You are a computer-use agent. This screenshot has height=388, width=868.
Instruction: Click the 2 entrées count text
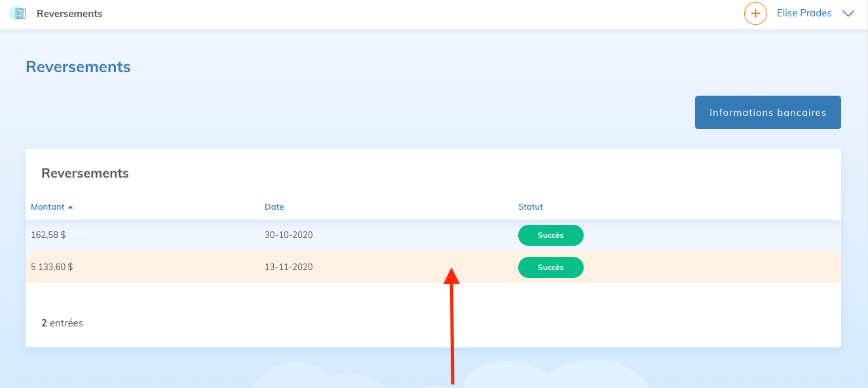[x=62, y=323]
